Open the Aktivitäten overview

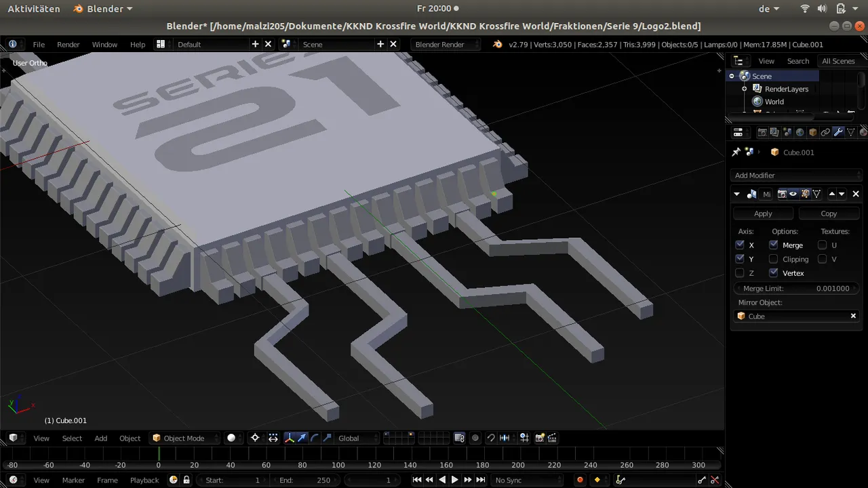[x=34, y=9]
